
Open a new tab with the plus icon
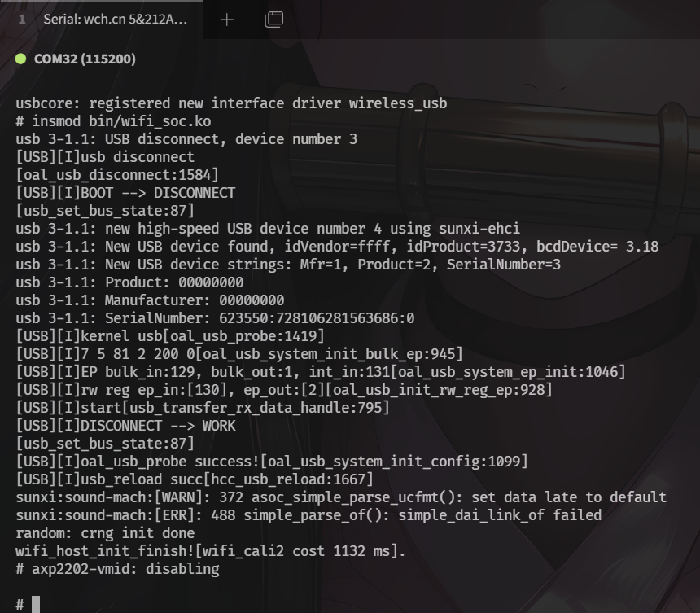[226, 20]
